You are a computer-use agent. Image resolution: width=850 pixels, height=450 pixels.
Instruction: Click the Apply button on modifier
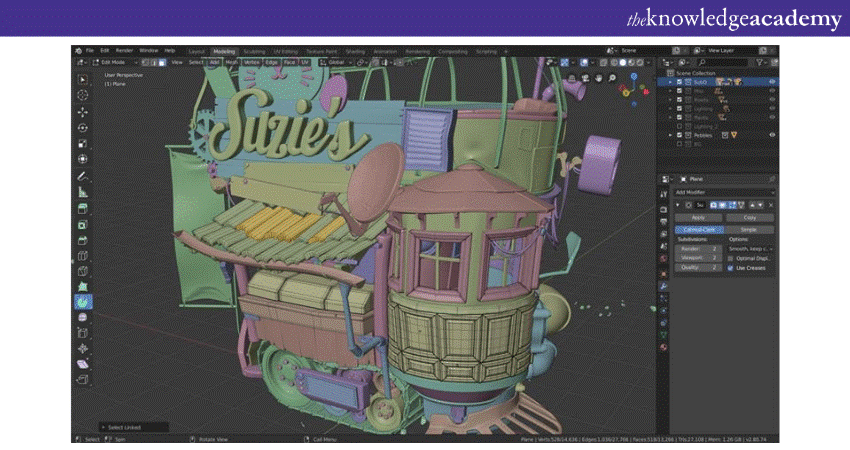click(x=698, y=217)
